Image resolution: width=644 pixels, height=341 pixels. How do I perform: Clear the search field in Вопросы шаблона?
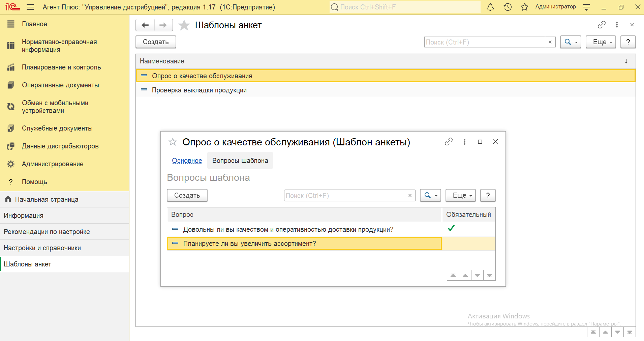point(410,196)
